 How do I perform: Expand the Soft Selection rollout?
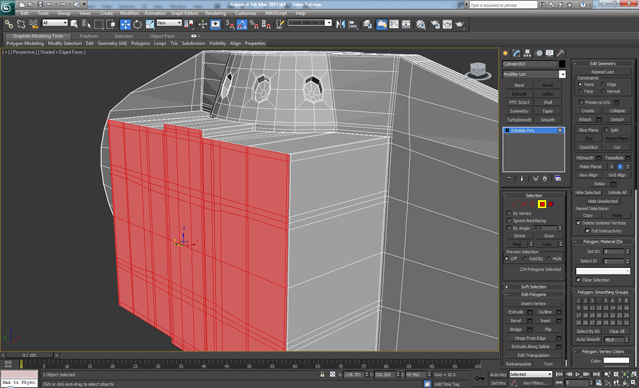(x=534, y=287)
